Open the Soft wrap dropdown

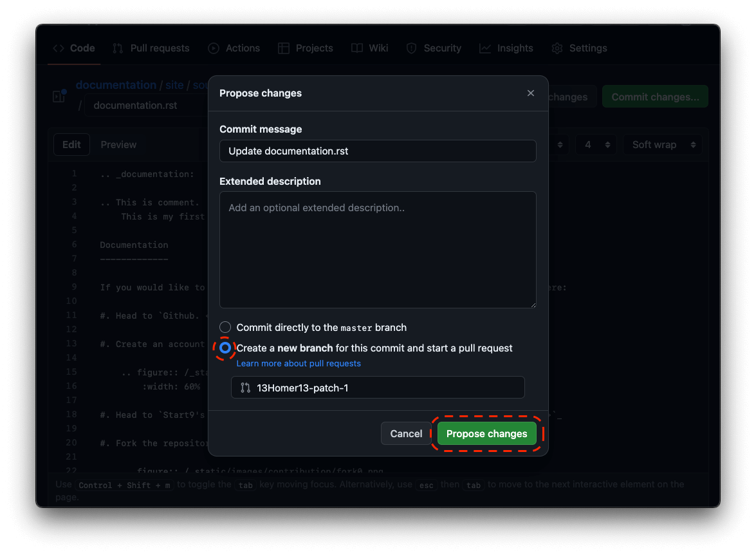(663, 145)
